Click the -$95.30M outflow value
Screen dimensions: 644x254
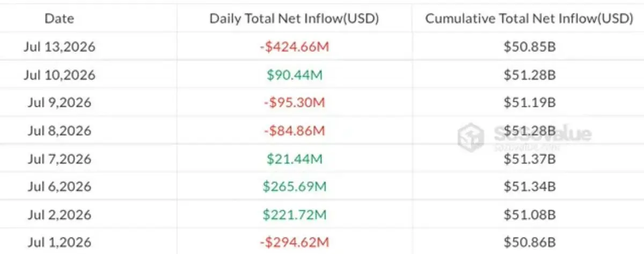[294, 103]
